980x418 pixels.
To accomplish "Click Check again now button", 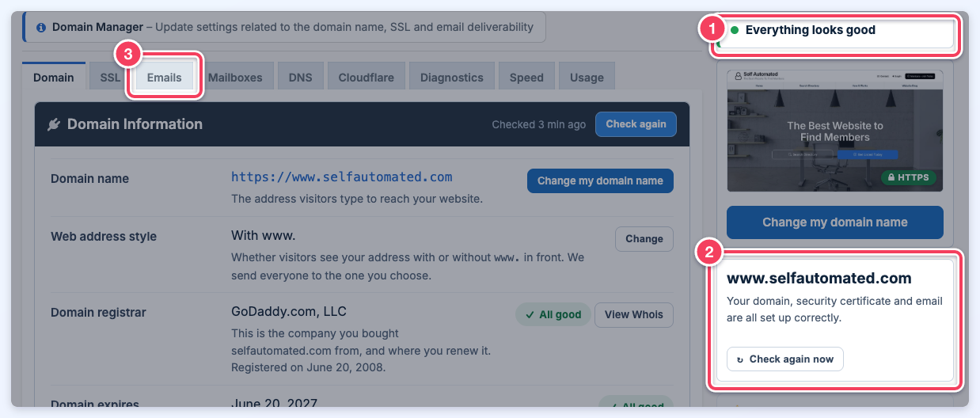I will tap(785, 359).
